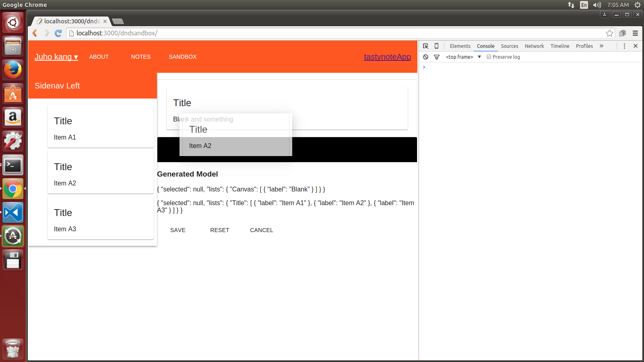The image size is (644, 362).
Task: Follow the tastynoteApp link
Action: click(387, 57)
